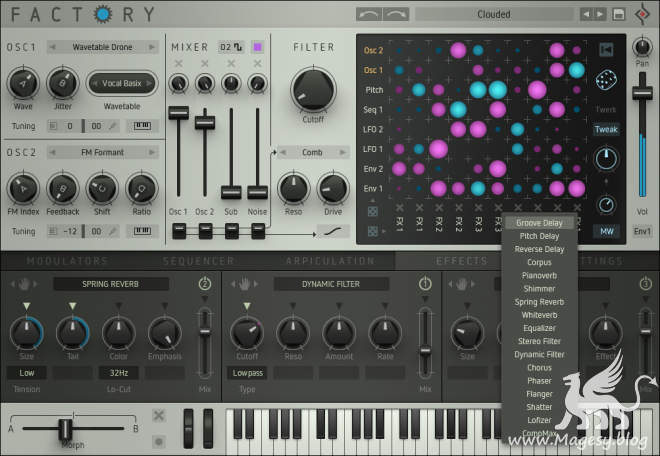Toggle the Tweak mode button
Viewport: 660px width, 456px height.
click(x=606, y=129)
